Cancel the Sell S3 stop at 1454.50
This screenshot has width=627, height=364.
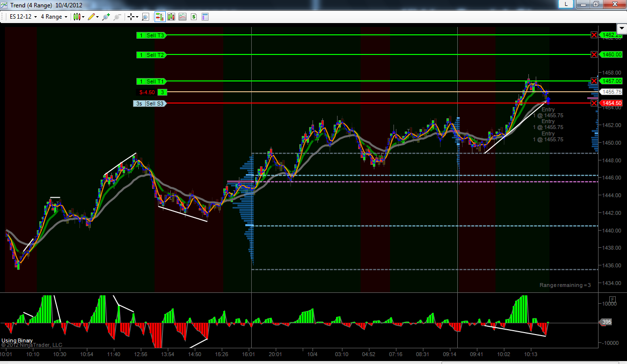pos(594,103)
